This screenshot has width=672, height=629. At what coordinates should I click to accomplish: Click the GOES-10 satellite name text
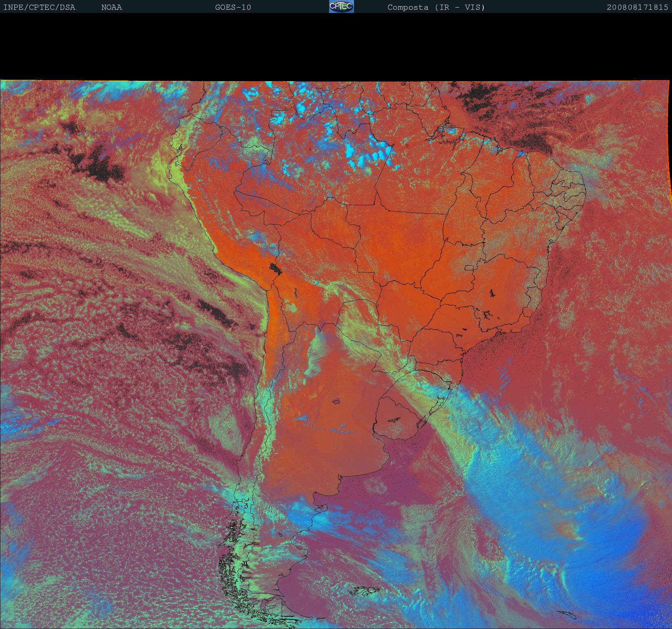coord(233,7)
